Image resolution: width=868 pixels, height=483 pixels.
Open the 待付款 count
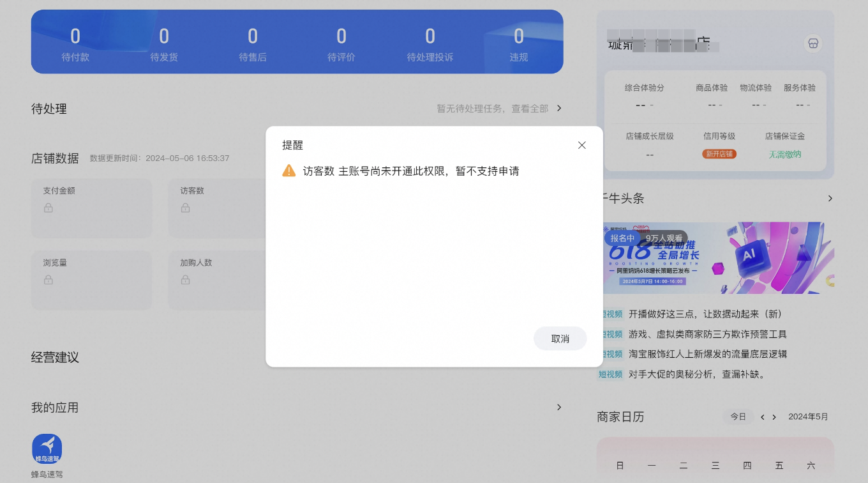(x=75, y=43)
